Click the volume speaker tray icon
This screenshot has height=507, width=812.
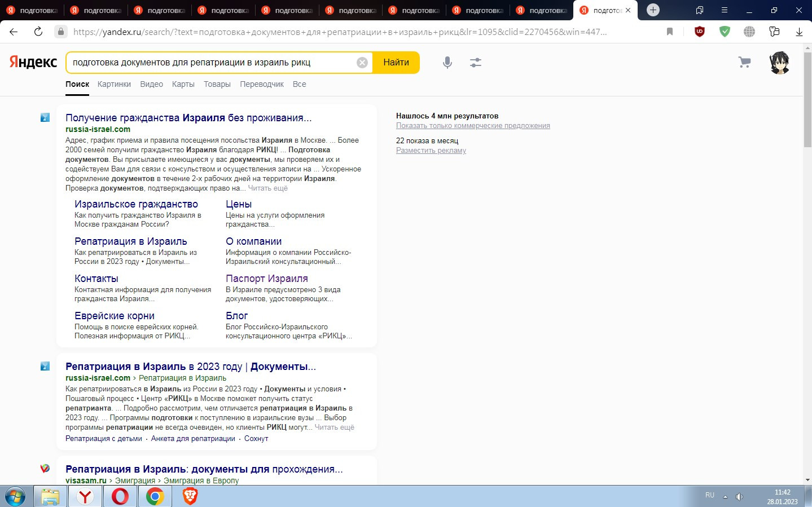(739, 497)
